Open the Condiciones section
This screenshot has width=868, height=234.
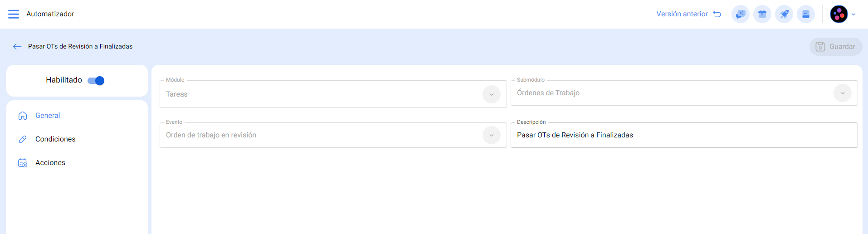55,139
